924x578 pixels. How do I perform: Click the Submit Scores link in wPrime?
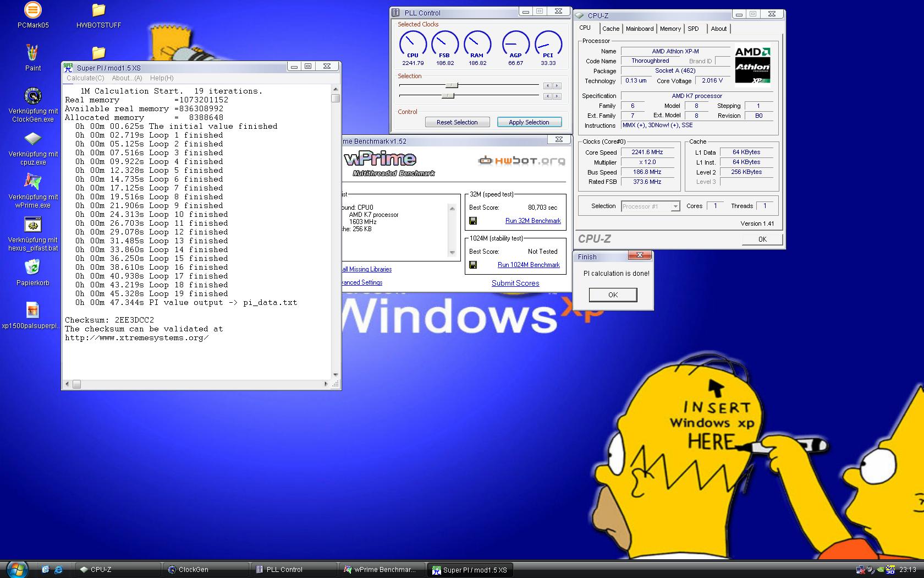tap(515, 283)
